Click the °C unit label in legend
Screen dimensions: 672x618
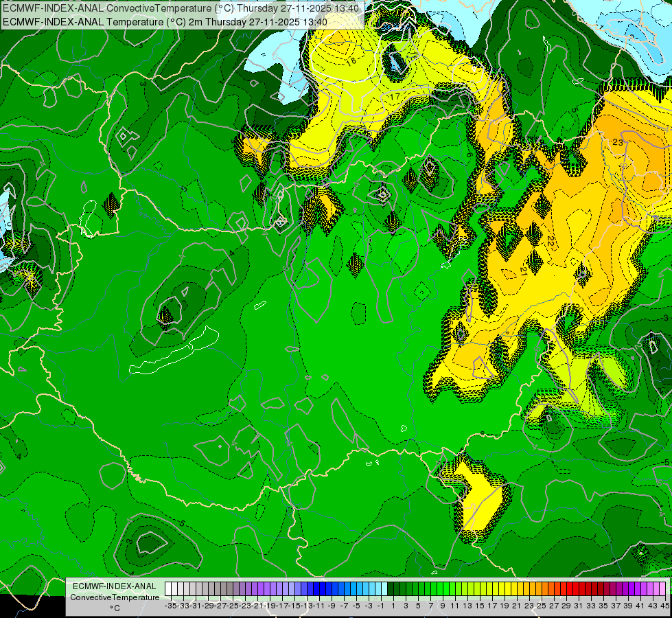115,608
